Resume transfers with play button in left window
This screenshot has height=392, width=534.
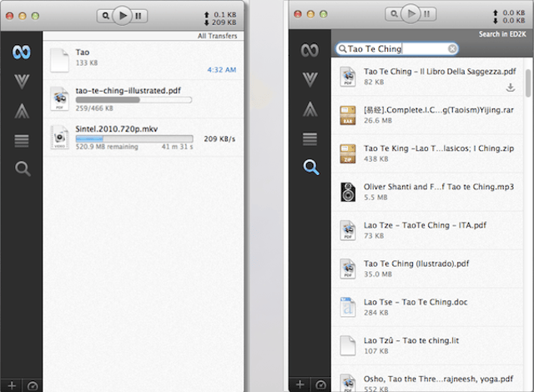[x=123, y=15]
